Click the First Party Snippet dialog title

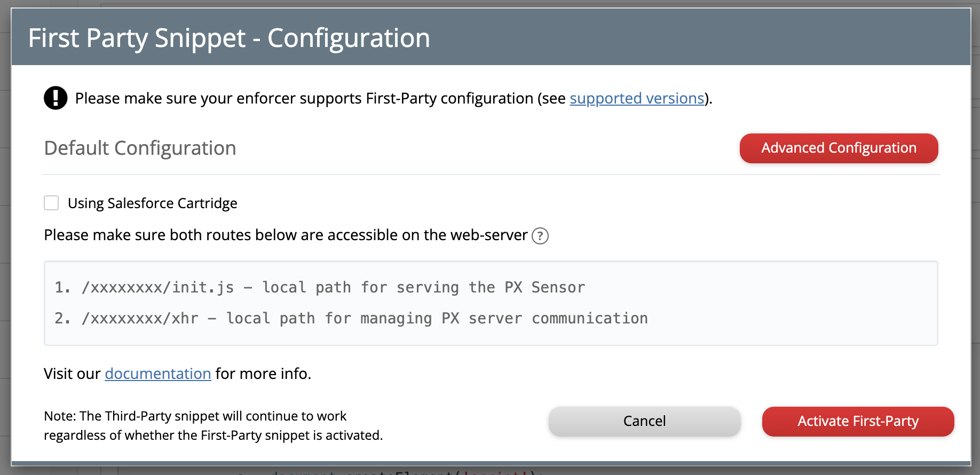229,38
